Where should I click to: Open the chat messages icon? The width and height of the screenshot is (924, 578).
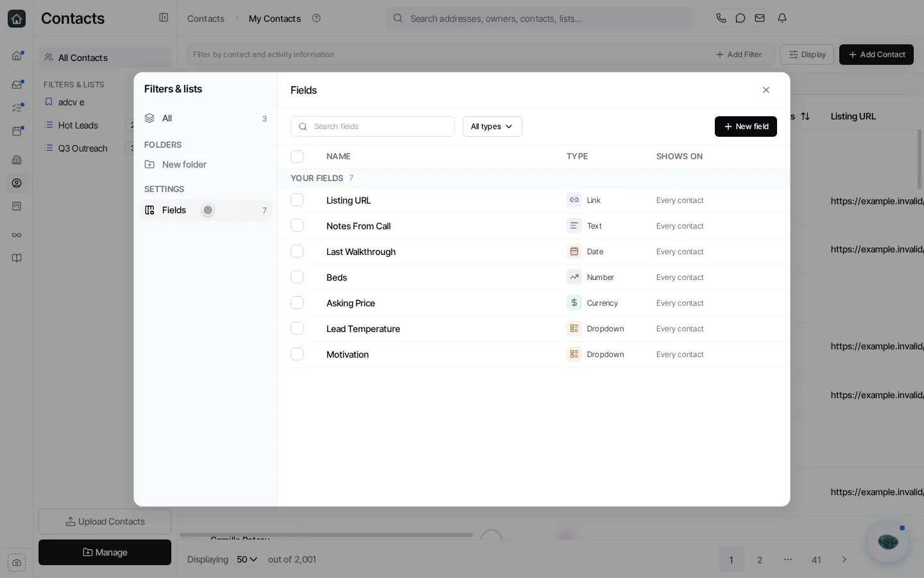tap(740, 18)
